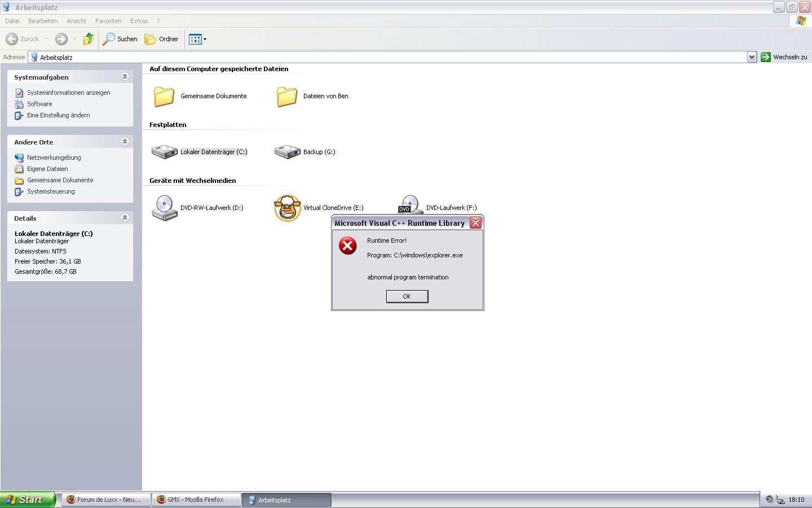The width and height of the screenshot is (812, 508).
Task: Click the system tray clock 18:10
Action: point(796,500)
